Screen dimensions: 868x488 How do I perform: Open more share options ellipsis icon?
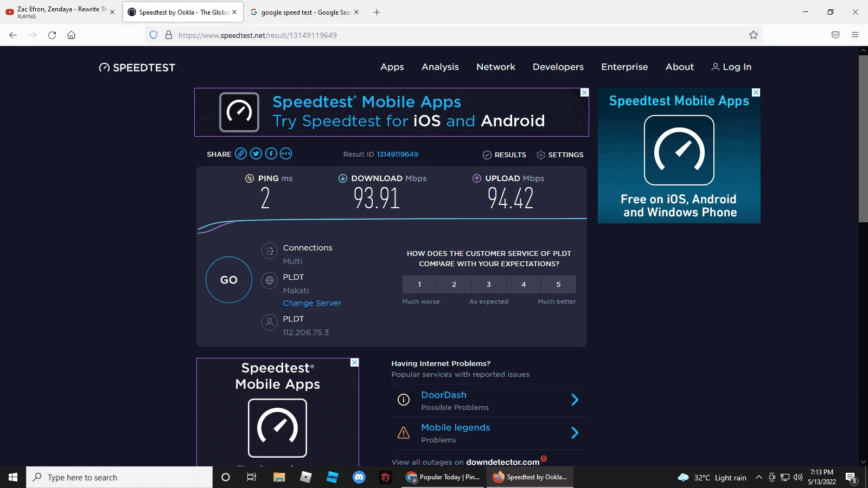click(x=286, y=154)
